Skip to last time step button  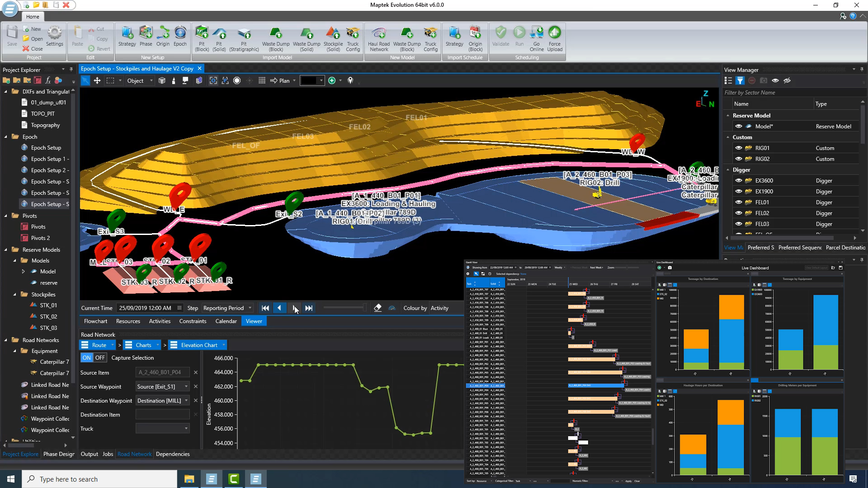(x=309, y=308)
